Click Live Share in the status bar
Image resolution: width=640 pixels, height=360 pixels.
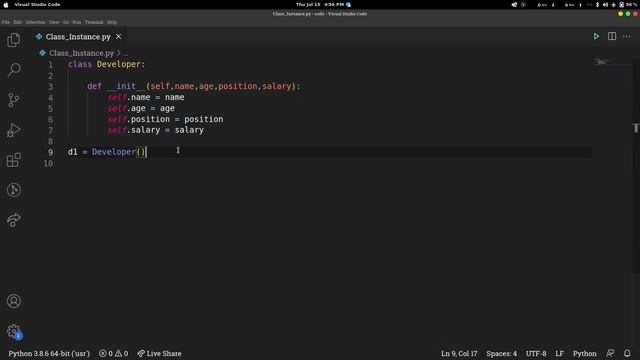(159, 353)
